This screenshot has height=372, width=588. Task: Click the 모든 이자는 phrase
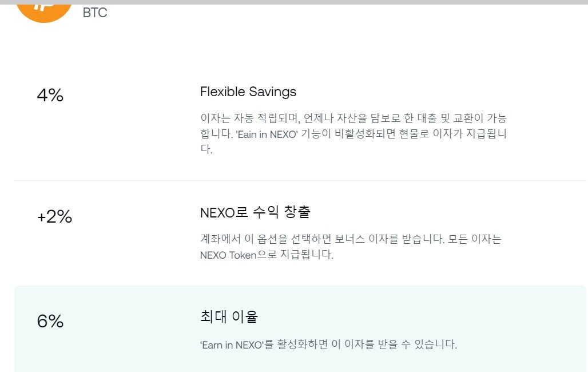point(475,239)
